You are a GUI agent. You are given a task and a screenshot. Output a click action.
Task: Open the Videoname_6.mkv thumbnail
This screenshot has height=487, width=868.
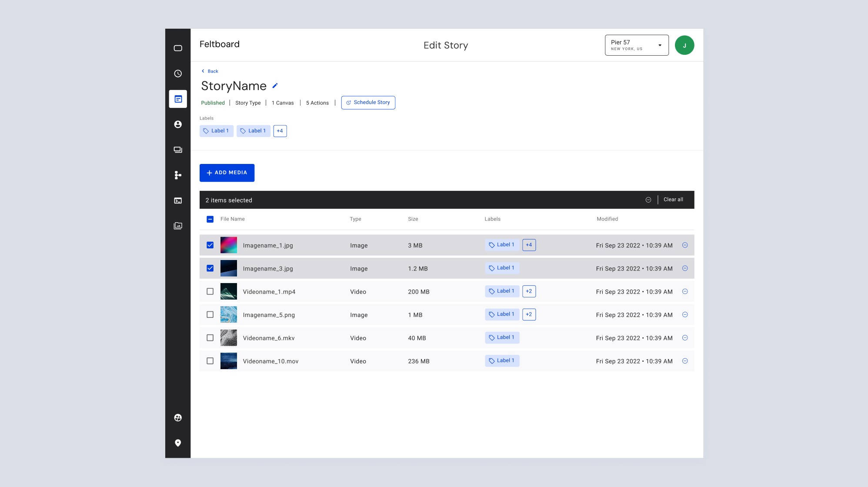point(229,338)
